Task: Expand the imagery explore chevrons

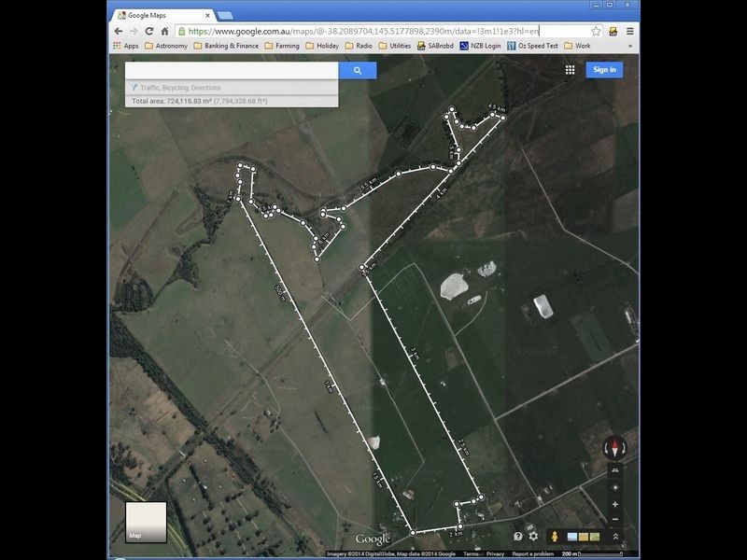Action: coord(615,537)
